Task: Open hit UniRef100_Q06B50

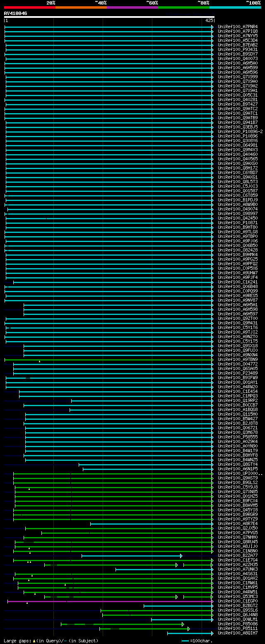Action: pos(238,246)
